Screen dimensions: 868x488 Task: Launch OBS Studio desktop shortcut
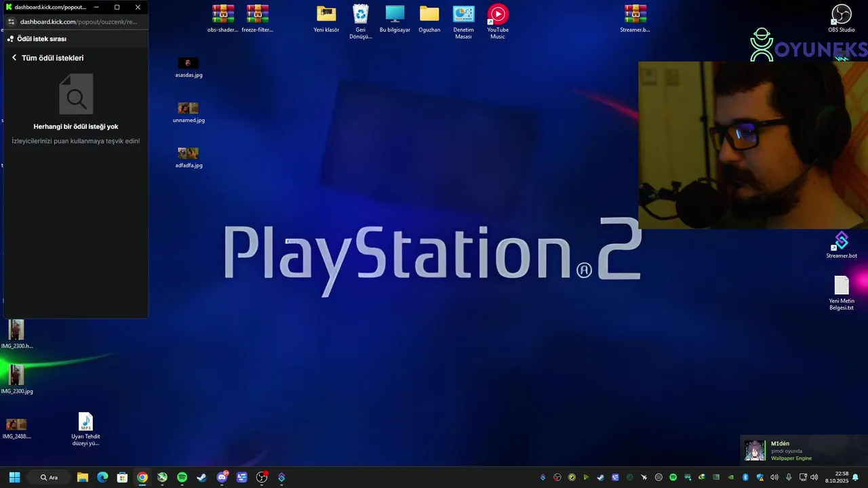(842, 19)
